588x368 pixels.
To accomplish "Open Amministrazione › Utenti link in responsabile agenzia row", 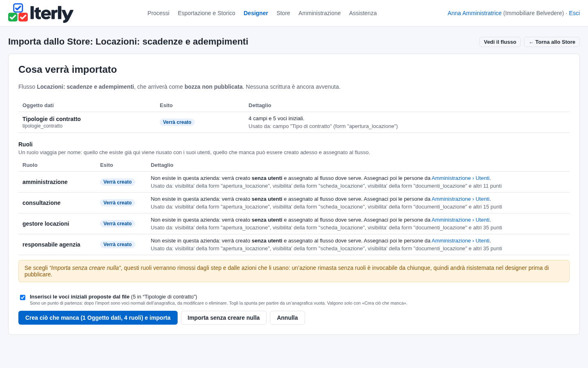I will point(461,241).
